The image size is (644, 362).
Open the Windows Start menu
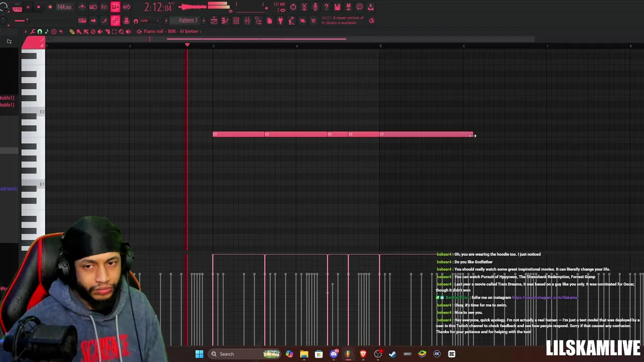(x=199, y=354)
